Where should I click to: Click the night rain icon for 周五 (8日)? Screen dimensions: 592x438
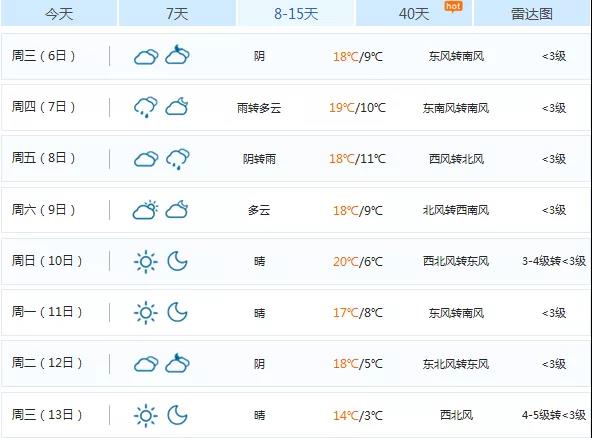pyautogui.click(x=177, y=159)
